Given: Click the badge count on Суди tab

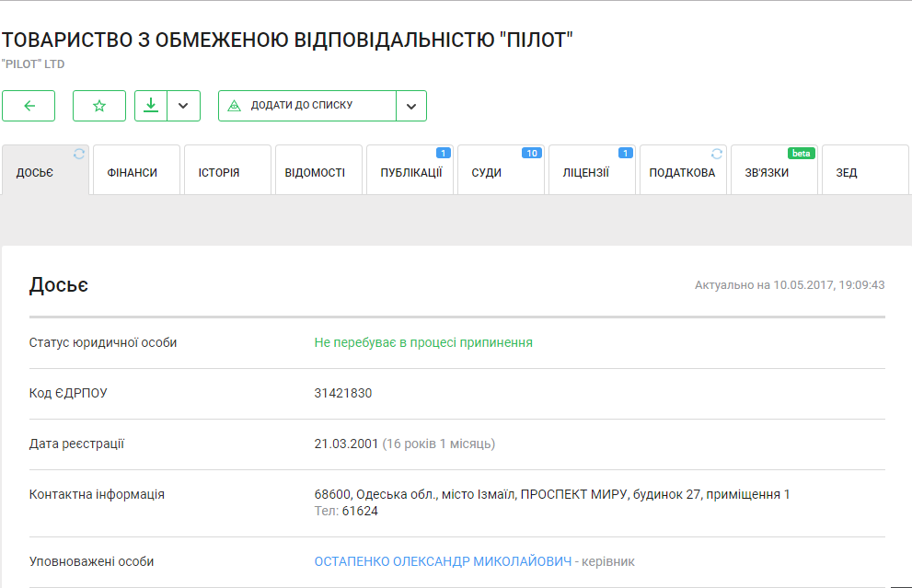Looking at the screenshot, I should (x=532, y=154).
